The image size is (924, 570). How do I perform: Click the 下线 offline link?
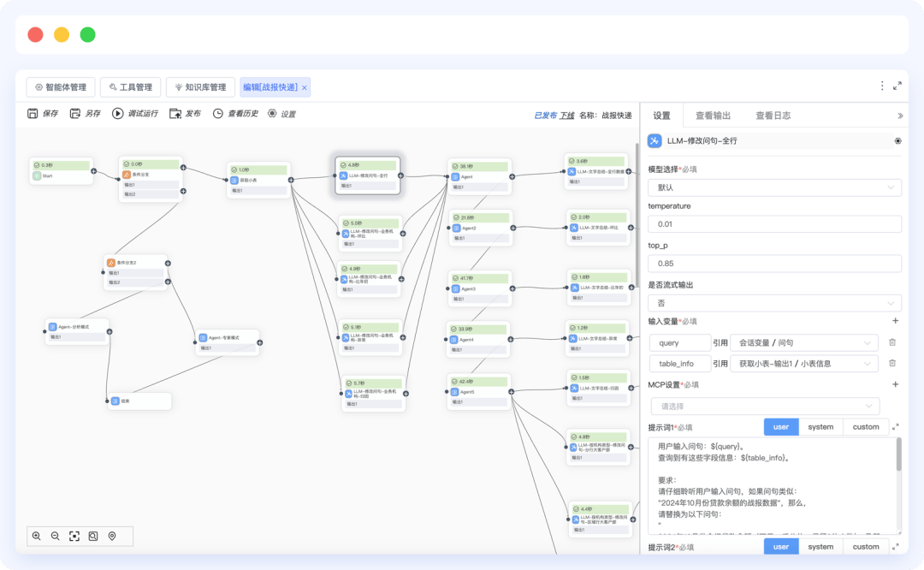(x=566, y=116)
